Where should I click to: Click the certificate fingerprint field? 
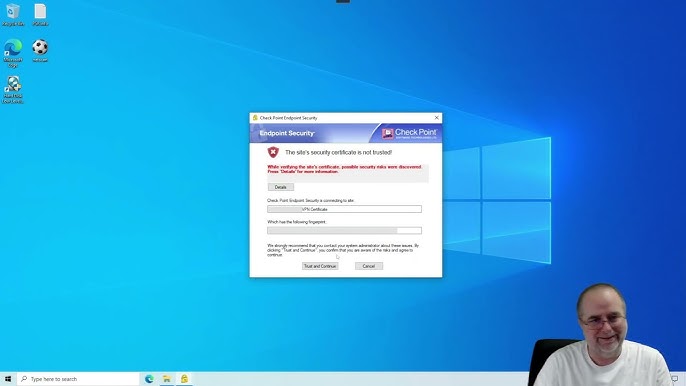[344, 231]
